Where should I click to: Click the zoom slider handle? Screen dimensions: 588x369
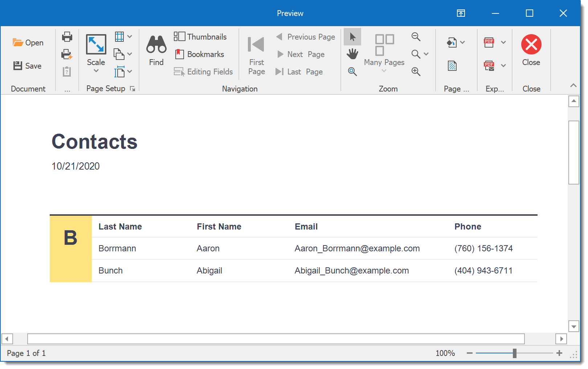pyautogui.click(x=514, y=353)
